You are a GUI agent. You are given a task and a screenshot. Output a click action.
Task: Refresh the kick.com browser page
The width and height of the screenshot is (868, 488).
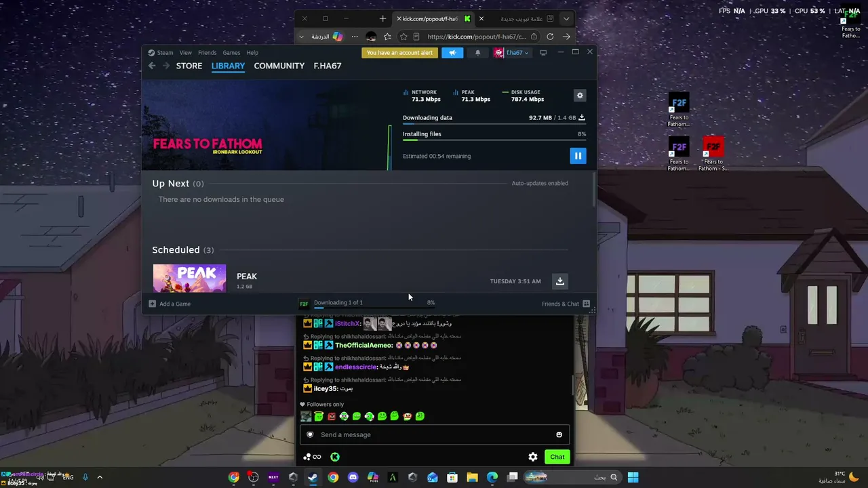(x=550, y=37)
